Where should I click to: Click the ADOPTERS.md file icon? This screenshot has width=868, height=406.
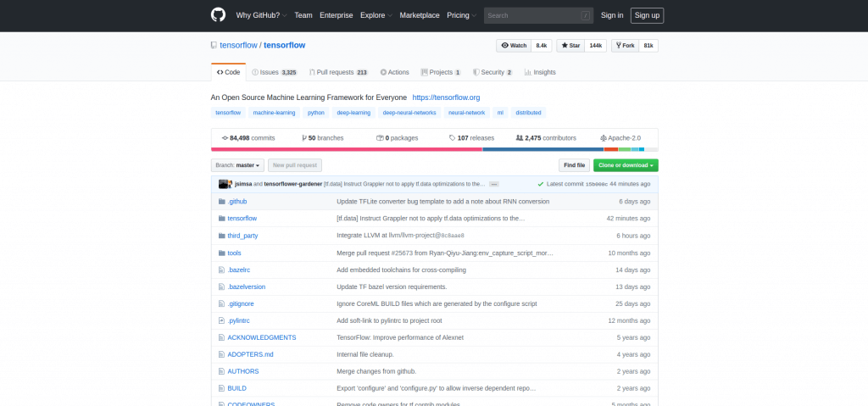(x=221, y=354)
